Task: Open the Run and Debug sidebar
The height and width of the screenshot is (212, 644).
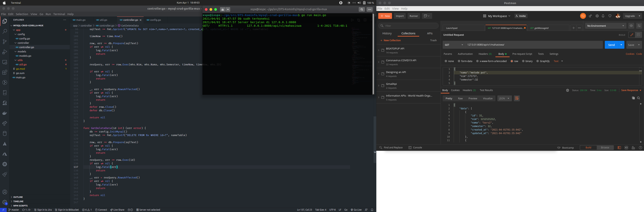Action: [x=5, y=52]
